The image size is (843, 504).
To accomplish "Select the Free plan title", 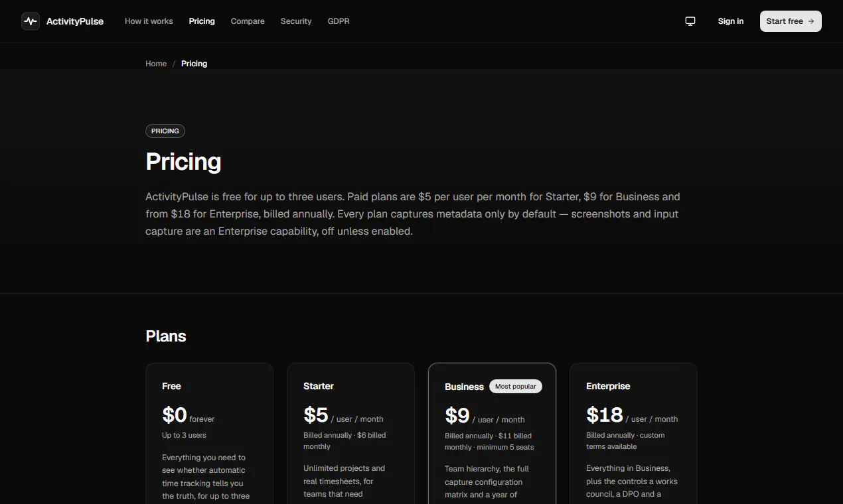I will tap(171, 386).
